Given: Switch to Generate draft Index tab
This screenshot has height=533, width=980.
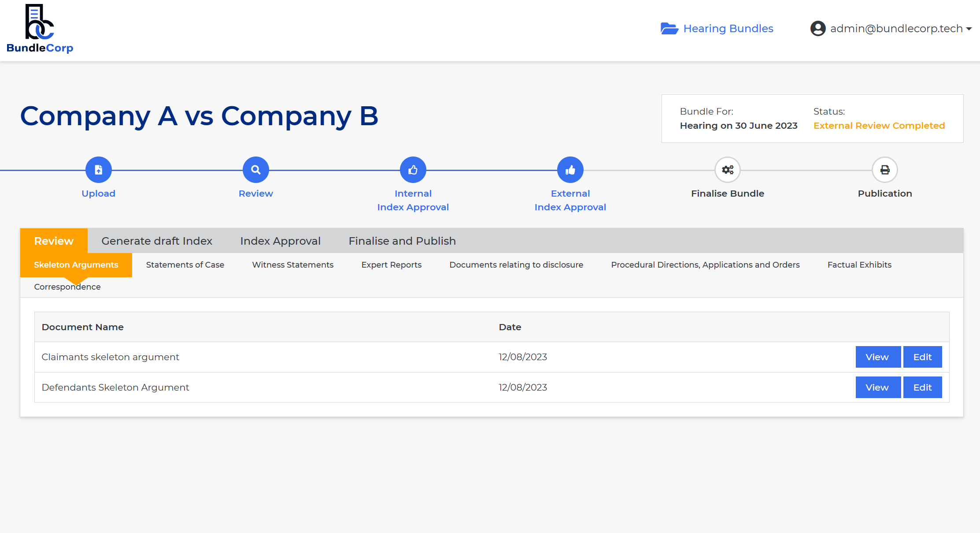Looking at the screenshot, I should point(157,241).
